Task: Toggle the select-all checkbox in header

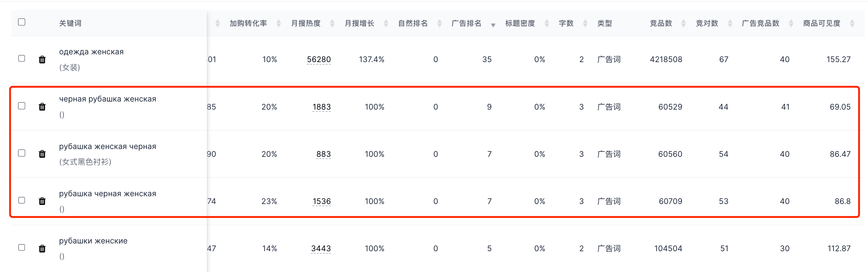Action: tap(22, 22)
